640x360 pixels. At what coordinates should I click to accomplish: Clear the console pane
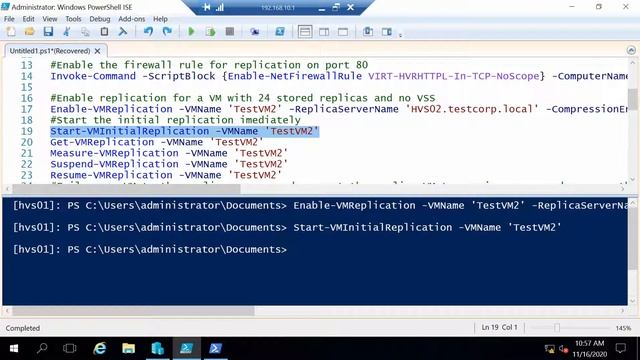[x=122, y=31]
